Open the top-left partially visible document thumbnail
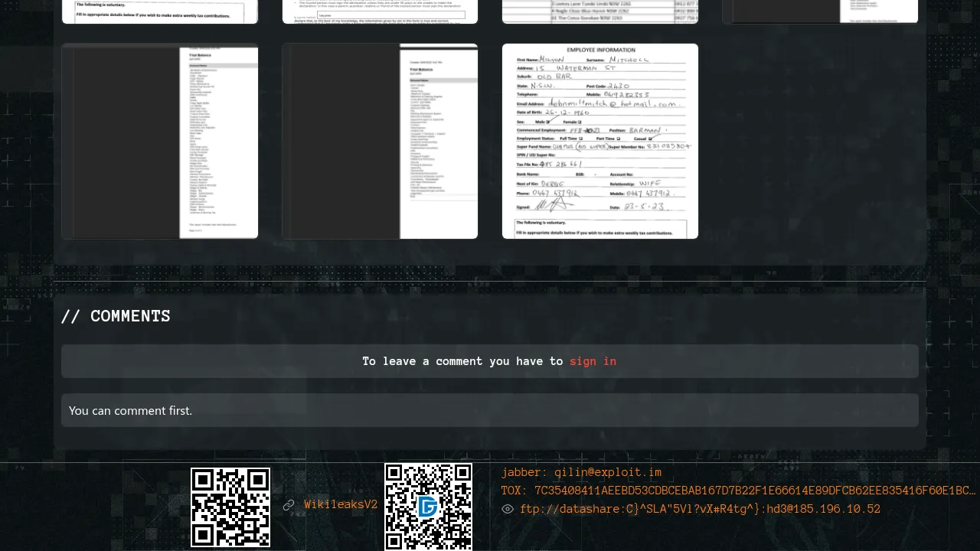980x551 pixels. coord(160,11)
